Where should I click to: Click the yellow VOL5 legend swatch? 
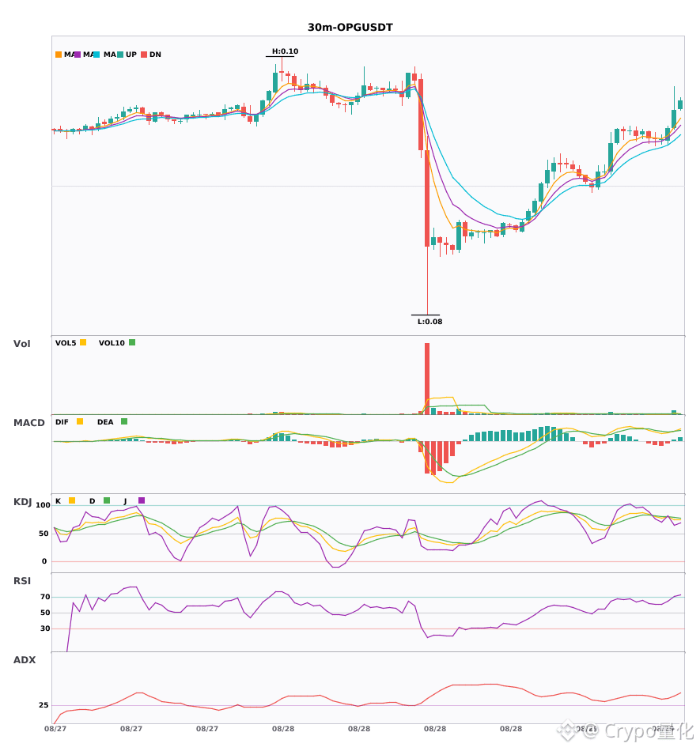coord(83,342)
